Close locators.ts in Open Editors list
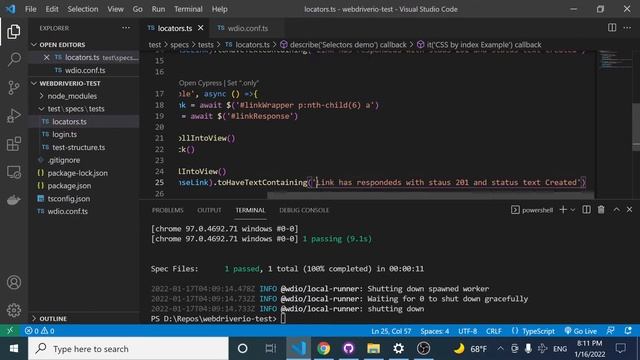This screenshot has width=640, height=360. click(x=46, y=58)
